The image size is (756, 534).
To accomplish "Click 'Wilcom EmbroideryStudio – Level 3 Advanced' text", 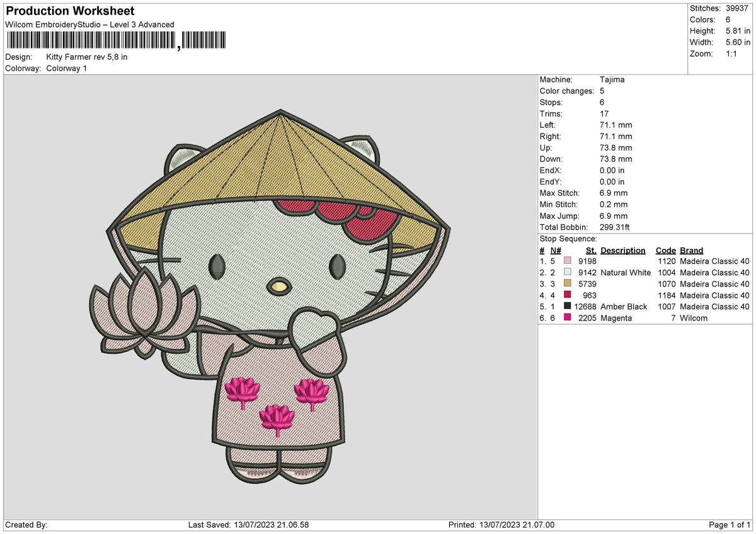I will (x=89, y=25).
